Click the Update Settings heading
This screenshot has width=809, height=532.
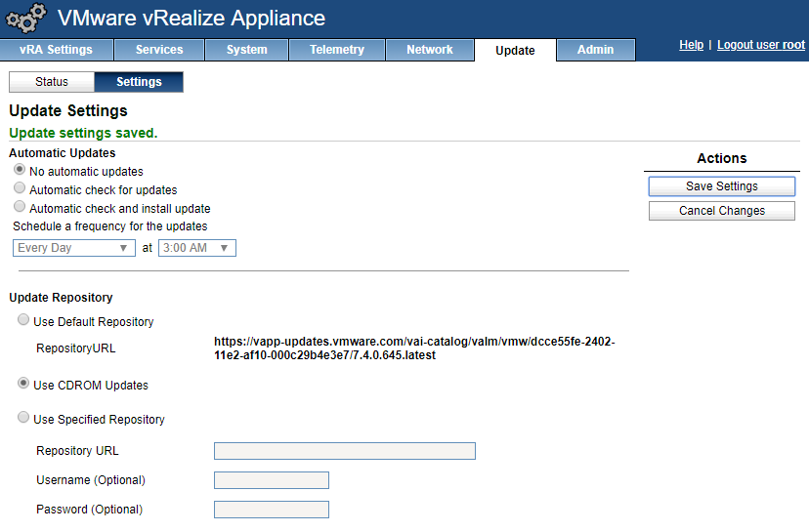(x=68, y=111)
